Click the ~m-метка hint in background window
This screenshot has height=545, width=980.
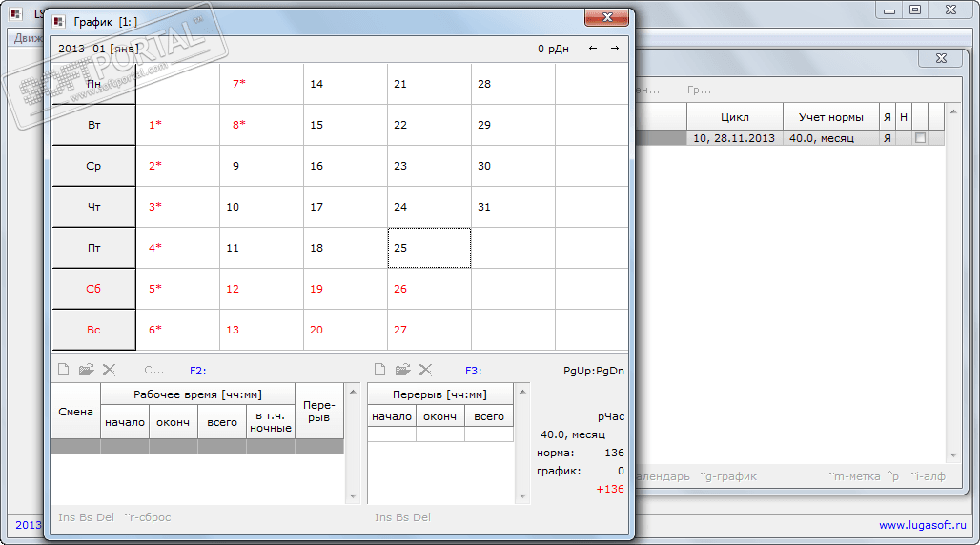[854, 476]
